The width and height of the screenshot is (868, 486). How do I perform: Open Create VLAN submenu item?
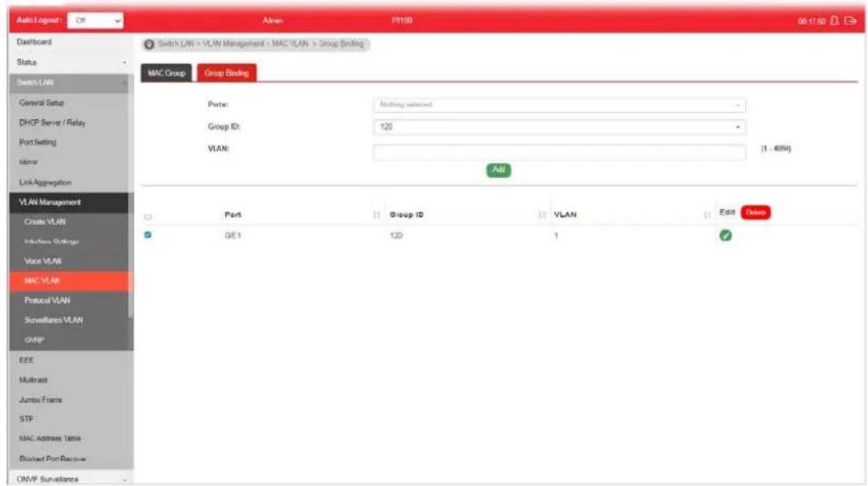tap(45, 222)
